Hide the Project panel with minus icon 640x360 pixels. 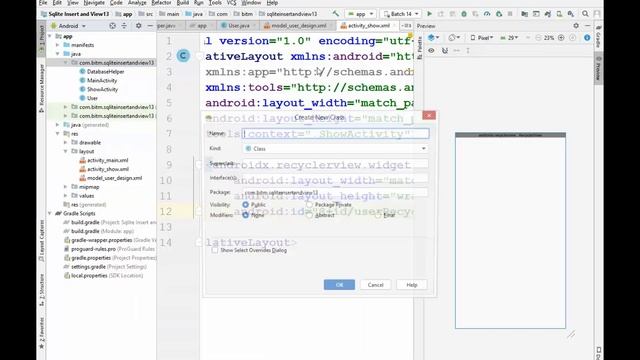coord(150,26)
